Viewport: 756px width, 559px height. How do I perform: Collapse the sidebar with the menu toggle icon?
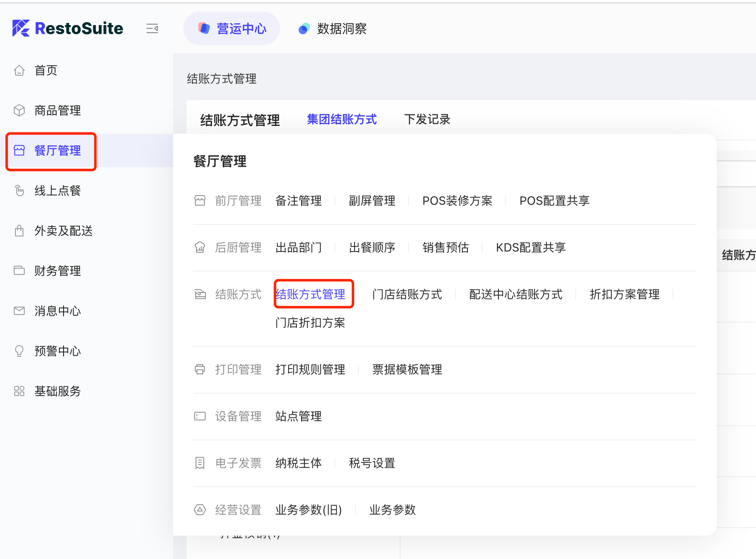click(152, 28)
